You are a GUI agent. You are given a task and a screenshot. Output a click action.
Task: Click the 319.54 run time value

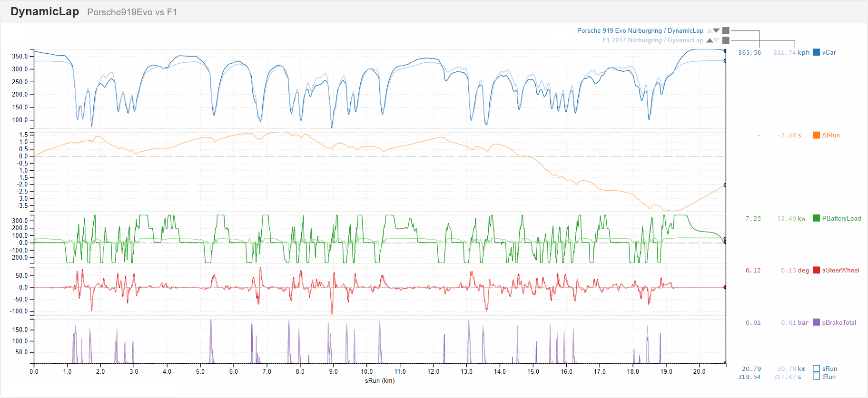[750, 377]
